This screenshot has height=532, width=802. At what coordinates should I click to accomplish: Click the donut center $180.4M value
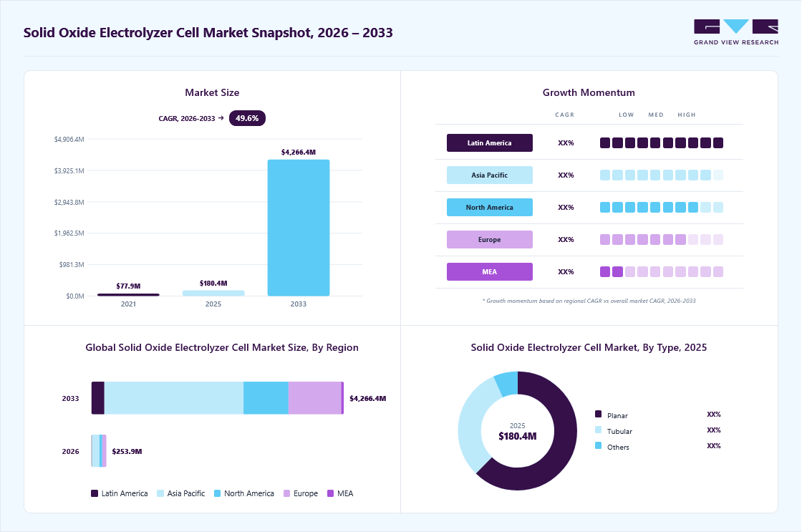(518, 436)
